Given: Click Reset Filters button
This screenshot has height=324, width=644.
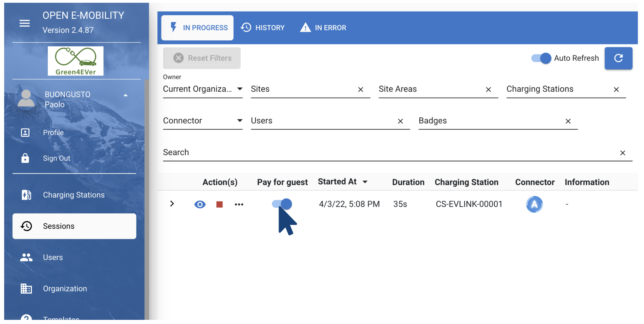Looking at the screenshot, I should 202,58.
